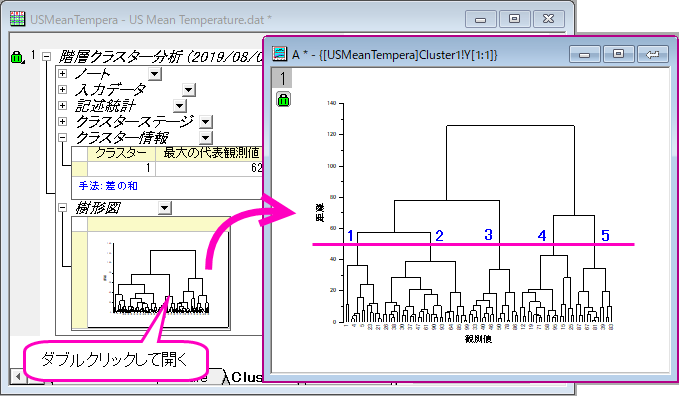Click the 距離 y-axis title

pos(319,214)
